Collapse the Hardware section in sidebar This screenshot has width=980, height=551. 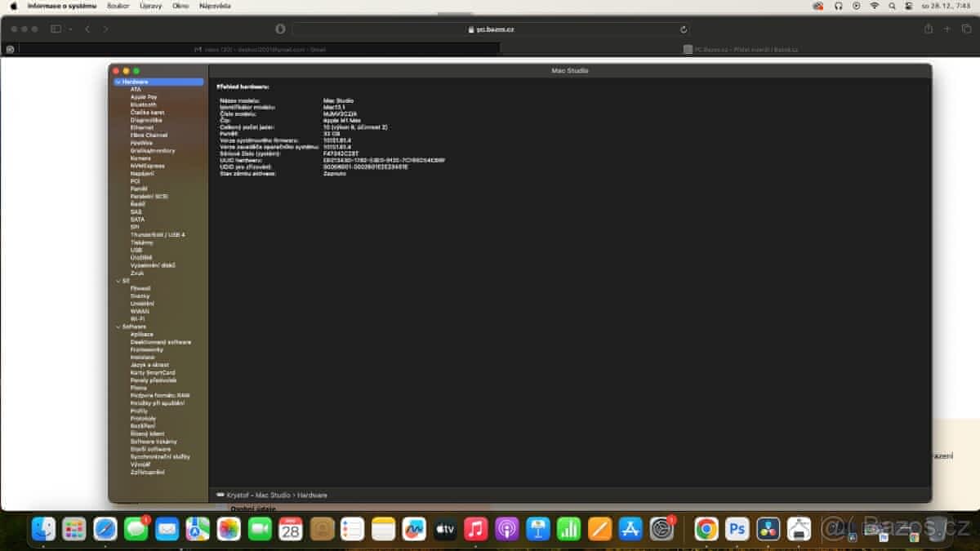(118, 82)
